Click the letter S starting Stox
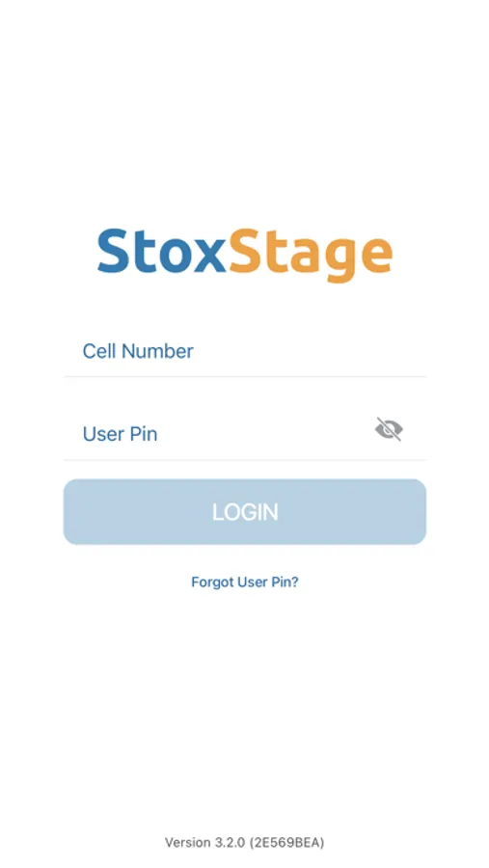Viewport: 489px width, 868px height. pyautogui.click(x=113, y=250)
